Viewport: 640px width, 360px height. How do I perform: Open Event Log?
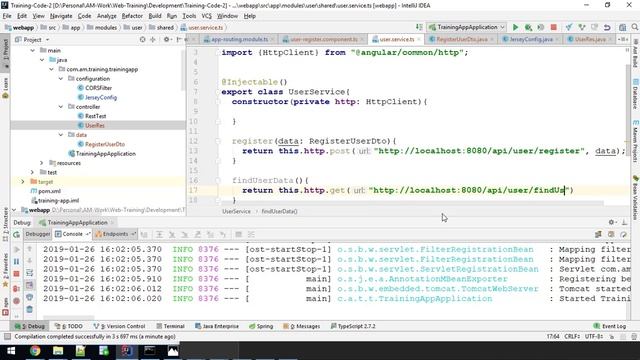pos(610,327)
